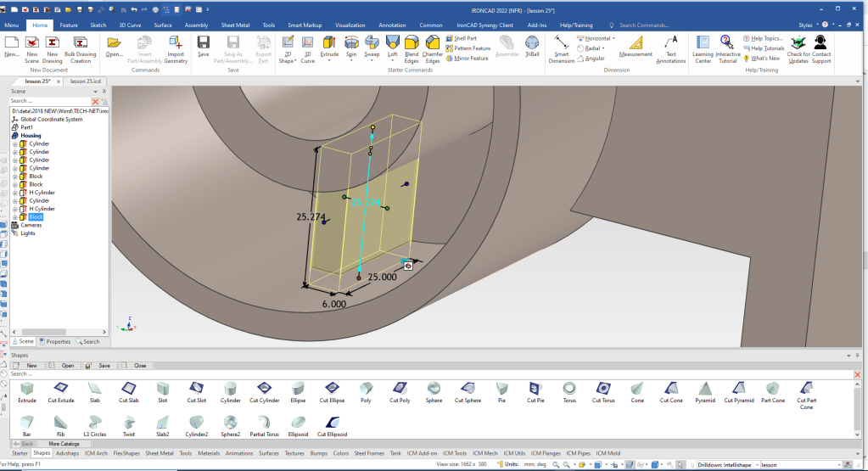Viewport: 868px width, 471px height.
Task: Open the 2D Shape dropdown
Action: [297, 61]
